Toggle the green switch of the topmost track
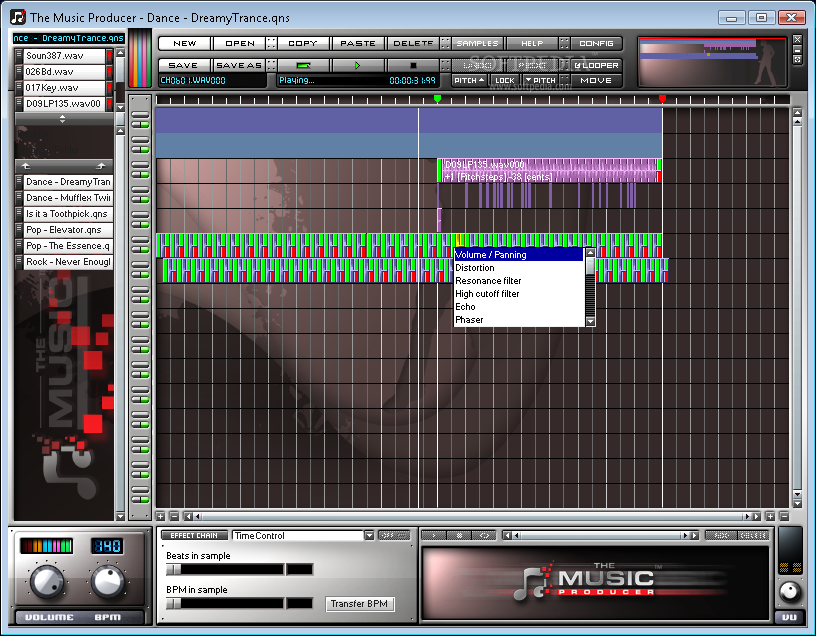This screenshot has height=636, width=816. (x=140, y=125)
